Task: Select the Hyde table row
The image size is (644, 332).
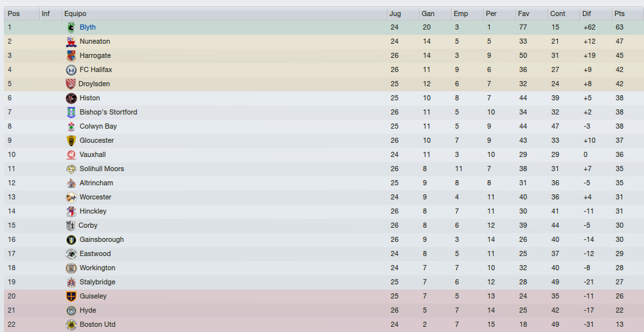Action: 324,311
